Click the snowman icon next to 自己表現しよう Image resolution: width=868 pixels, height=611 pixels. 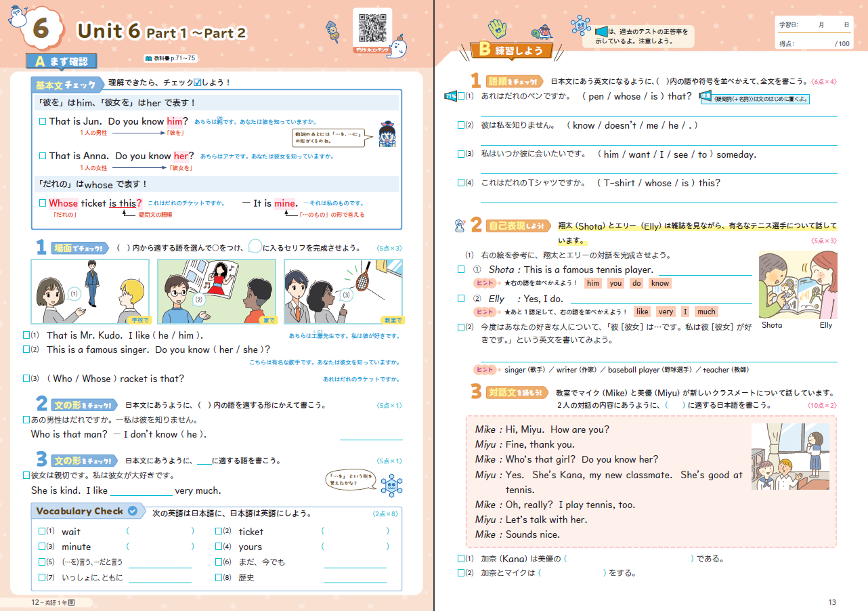pos(460,225)
